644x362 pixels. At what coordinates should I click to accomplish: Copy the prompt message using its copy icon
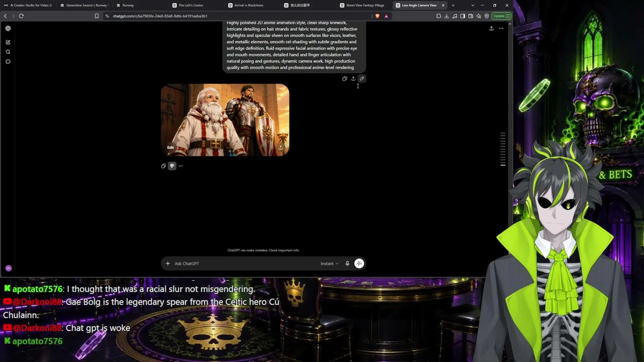[x=345, y=78]
